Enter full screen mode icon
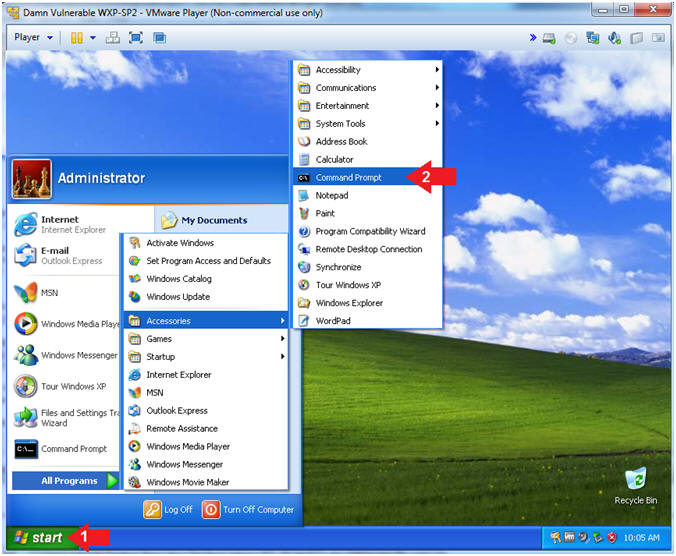Viewport: 676px width, 556px height. [136, 38]
